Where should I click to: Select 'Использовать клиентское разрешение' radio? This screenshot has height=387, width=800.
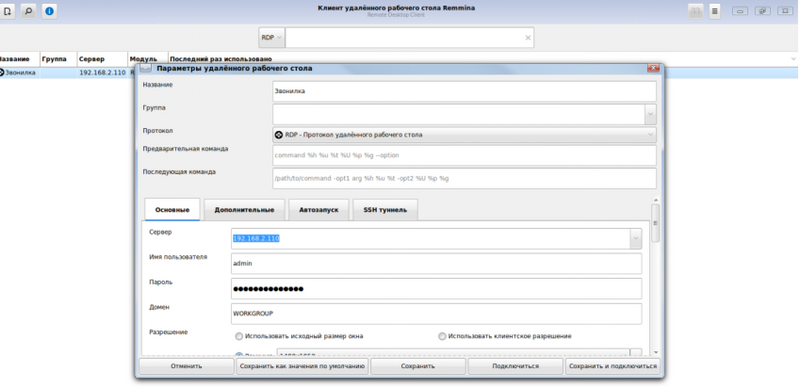pos(442,337)
